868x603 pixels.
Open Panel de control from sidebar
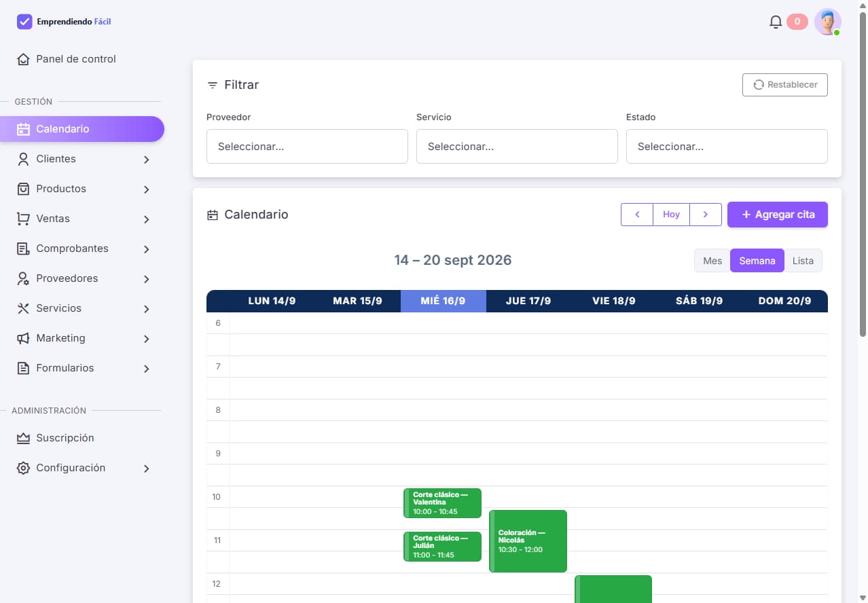(x=82, y=59)
